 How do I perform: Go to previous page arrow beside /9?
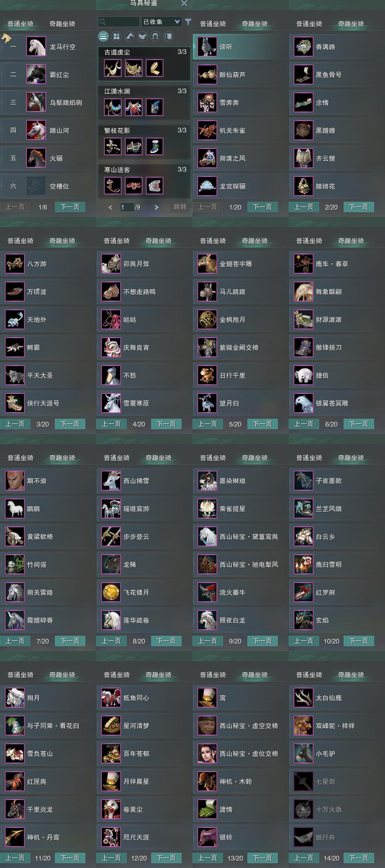[x=110, y=207]
